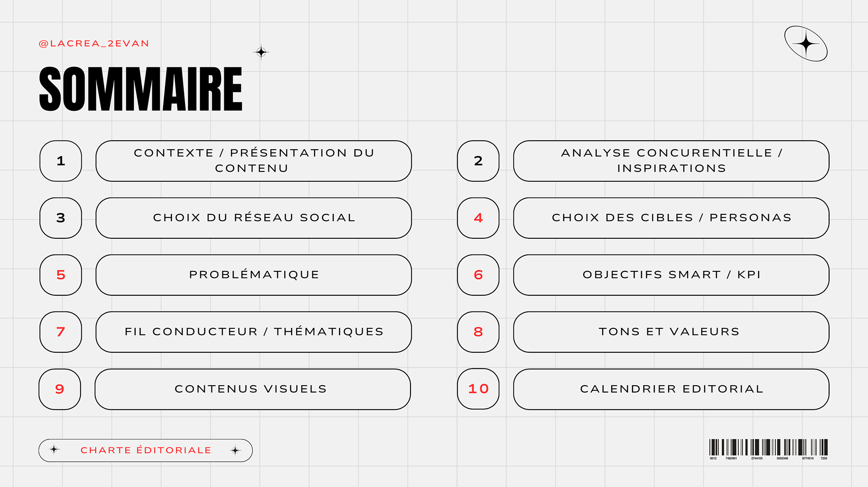Select the number 1 badge

[61, 161]
